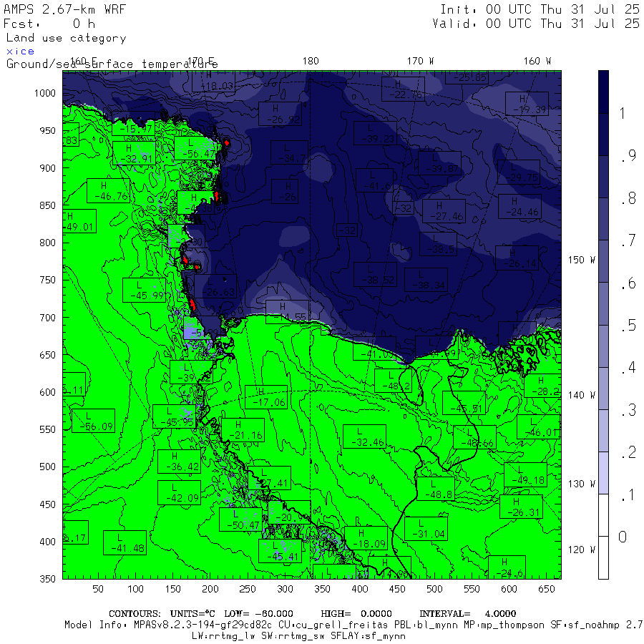Click the 'L -45.99' map label

(144, 290)
